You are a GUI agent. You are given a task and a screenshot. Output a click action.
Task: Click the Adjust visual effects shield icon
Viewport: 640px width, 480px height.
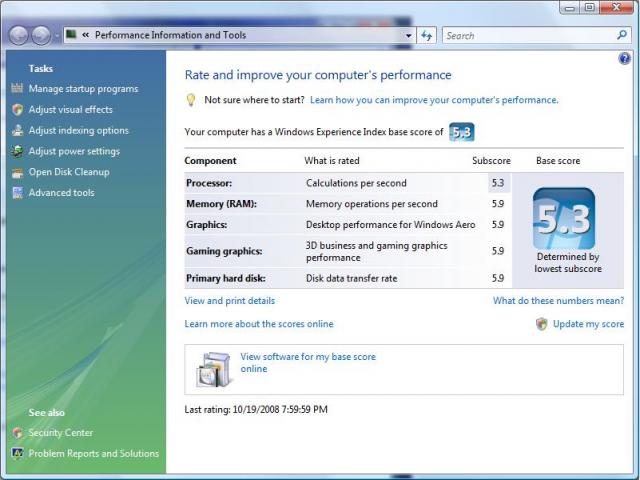pos(17,109)
